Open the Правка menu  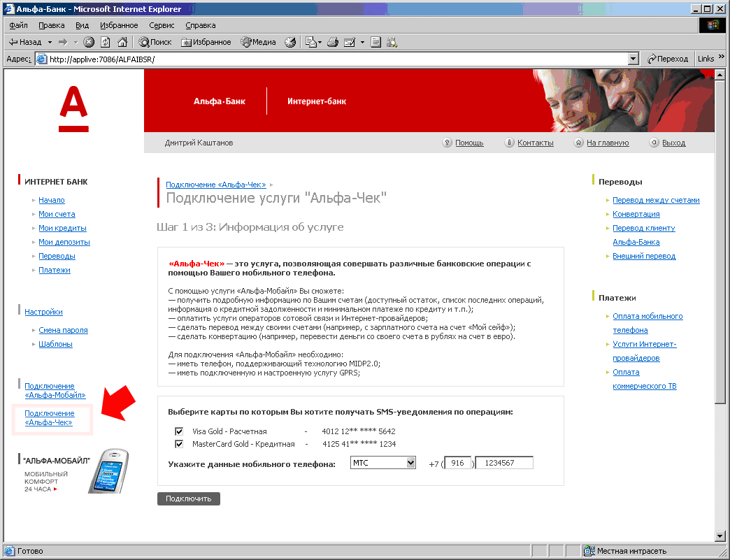[51, 26]
